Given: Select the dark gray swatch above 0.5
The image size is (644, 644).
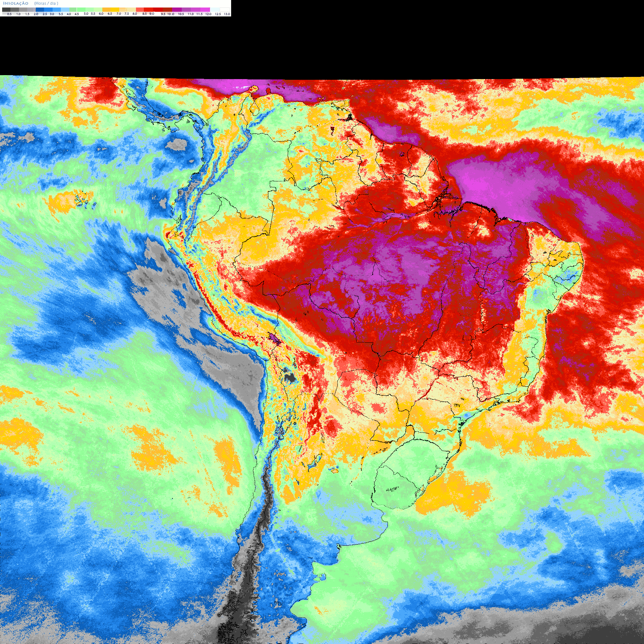Looking at the screenshot, I should pyautogui.click(x=6, y=10).
